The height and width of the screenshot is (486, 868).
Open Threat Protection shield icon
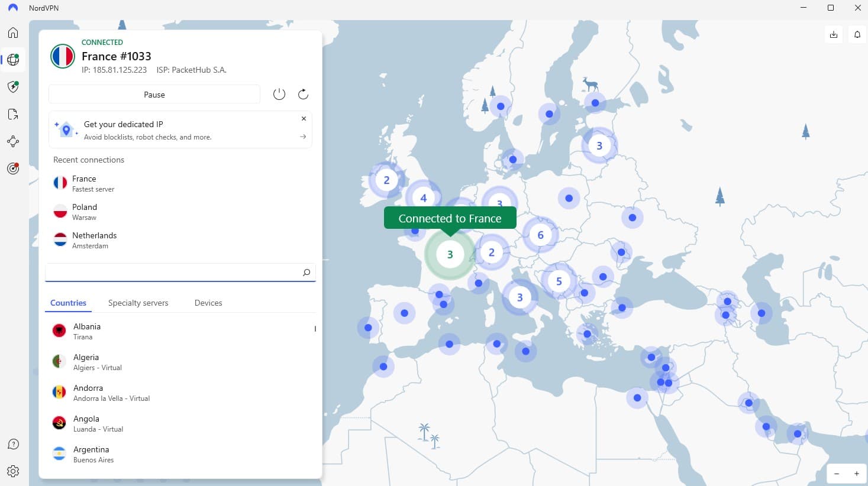point(13,87)
